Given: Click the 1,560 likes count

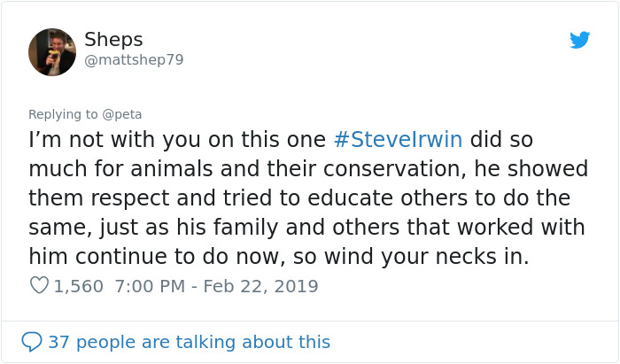Looking at the screenshot, I should coord(79,286).
